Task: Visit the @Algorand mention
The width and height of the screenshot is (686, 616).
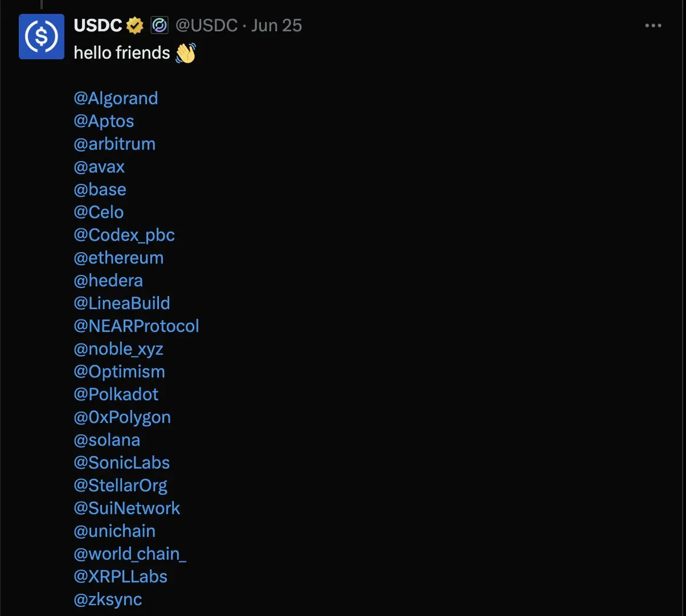Action: click(116, 98)
